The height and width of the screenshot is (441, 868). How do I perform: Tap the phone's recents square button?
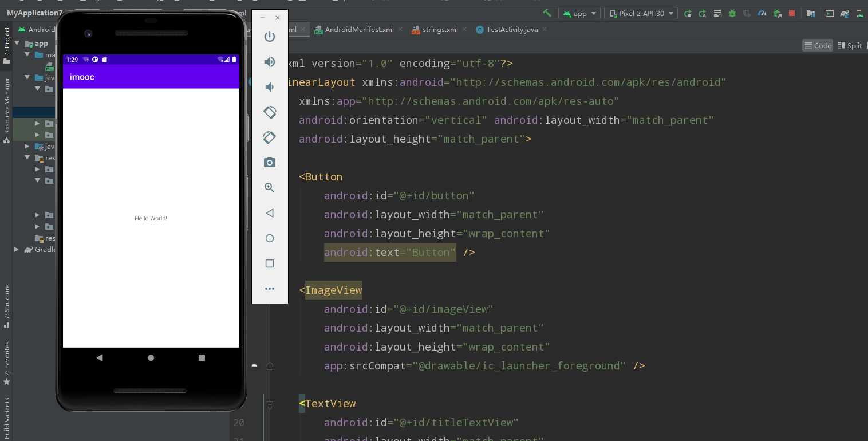(x=202, y=358)
